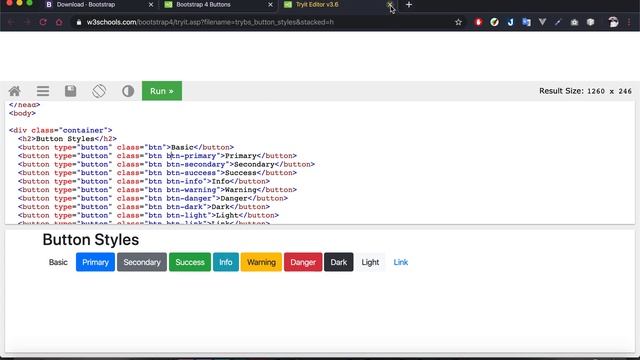The image size is (640, 360).
Task: Click the class="btn" Basic code line
Action: click(126, 147)
